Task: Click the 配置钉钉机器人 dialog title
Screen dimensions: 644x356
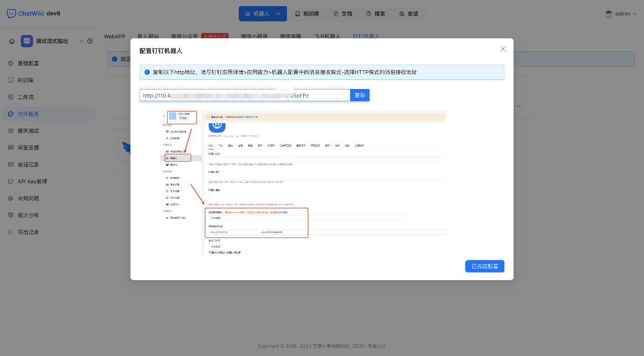Action: (161, 51)
